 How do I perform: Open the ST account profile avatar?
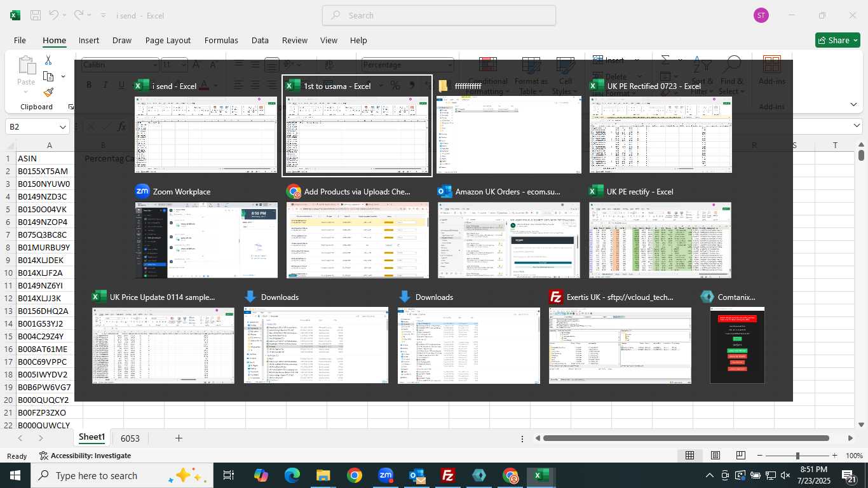coord(761,15)
